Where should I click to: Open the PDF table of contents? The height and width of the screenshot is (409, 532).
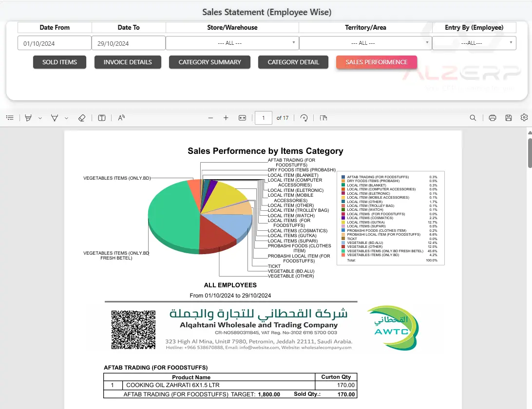tap(10, 118)
